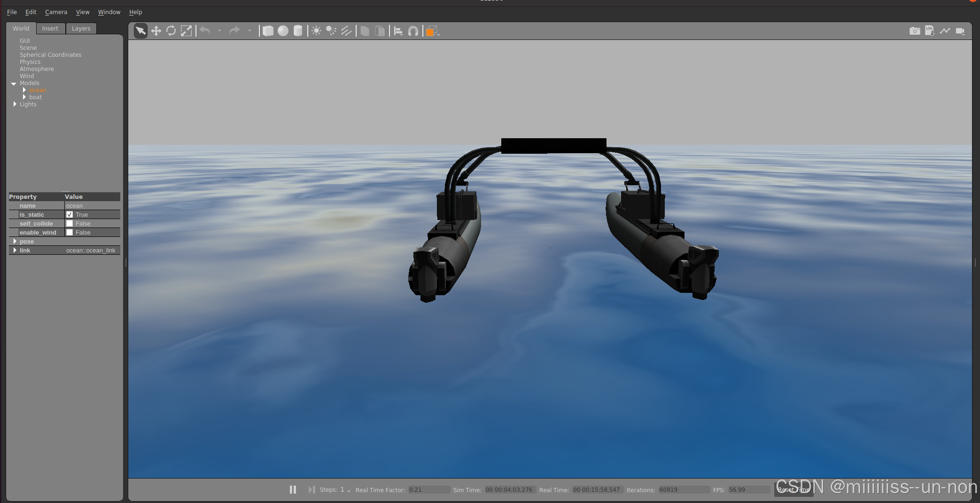Image resolution: width=980 pixels, height=503 pixels.
Task: Expand the pose property row
Action: pos(15,242)
